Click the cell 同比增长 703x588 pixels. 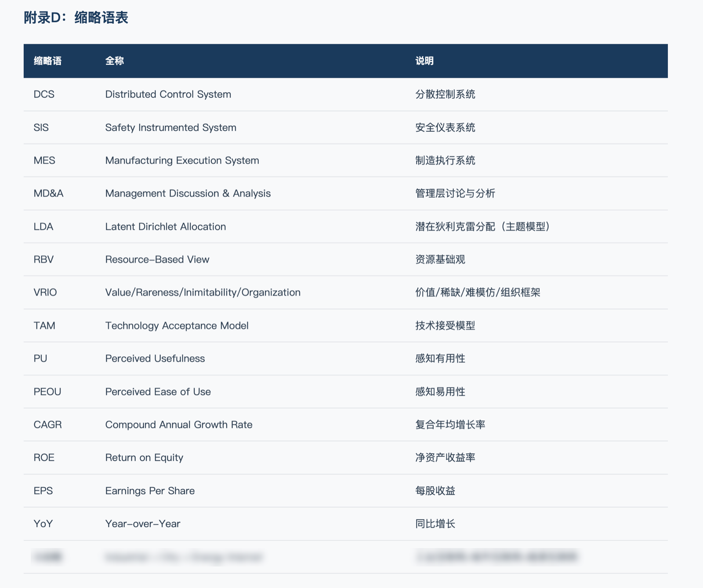click(x=435, y=524)
